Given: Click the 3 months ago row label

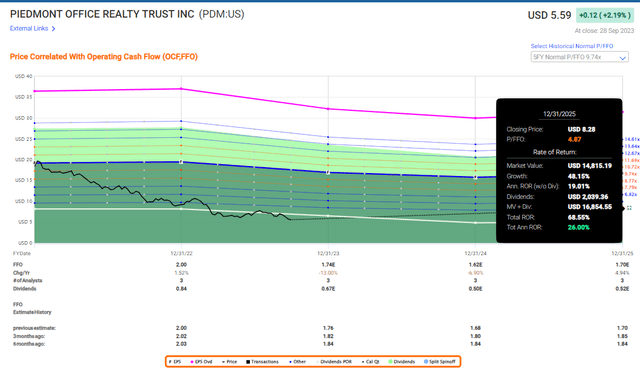Looking at the screenshot, I should 29,336.
